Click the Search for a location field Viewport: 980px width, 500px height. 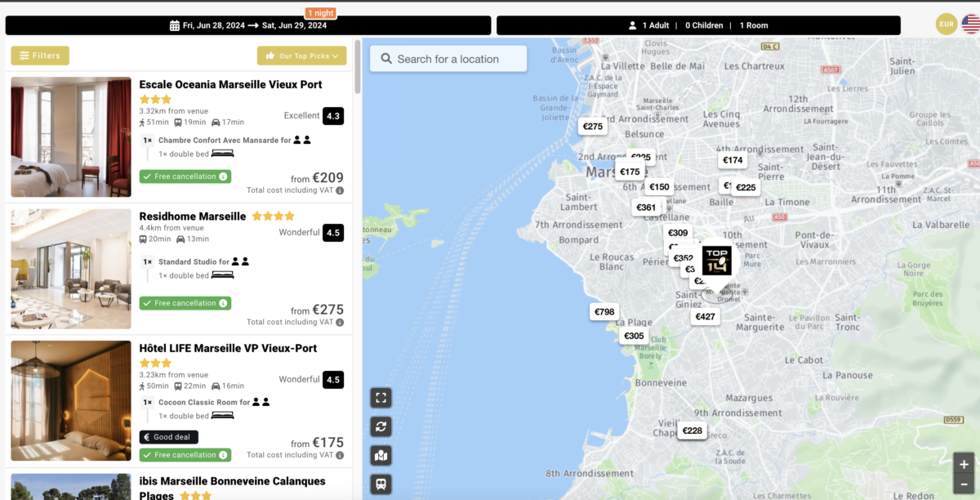pos(448,59)
